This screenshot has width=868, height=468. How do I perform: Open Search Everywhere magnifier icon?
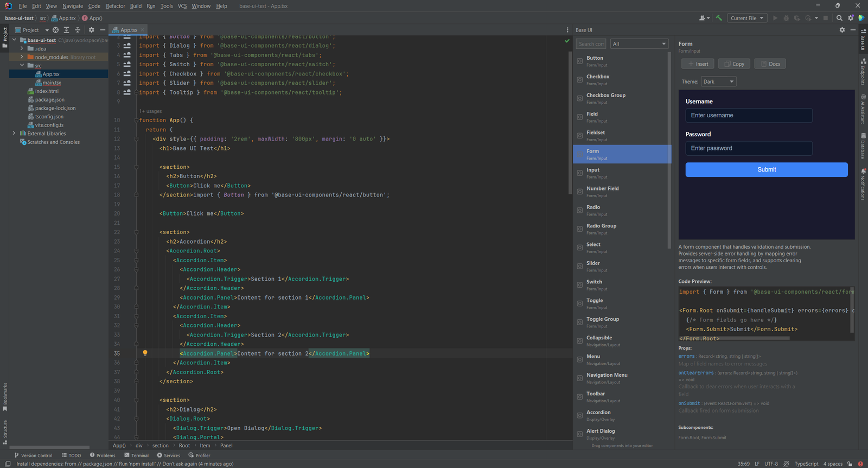(839, 18)
